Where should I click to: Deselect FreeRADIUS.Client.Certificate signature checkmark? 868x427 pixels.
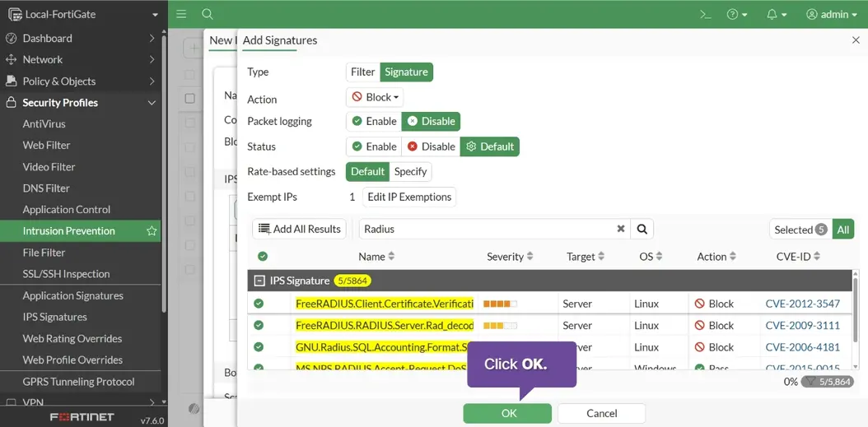click(259, 304)
